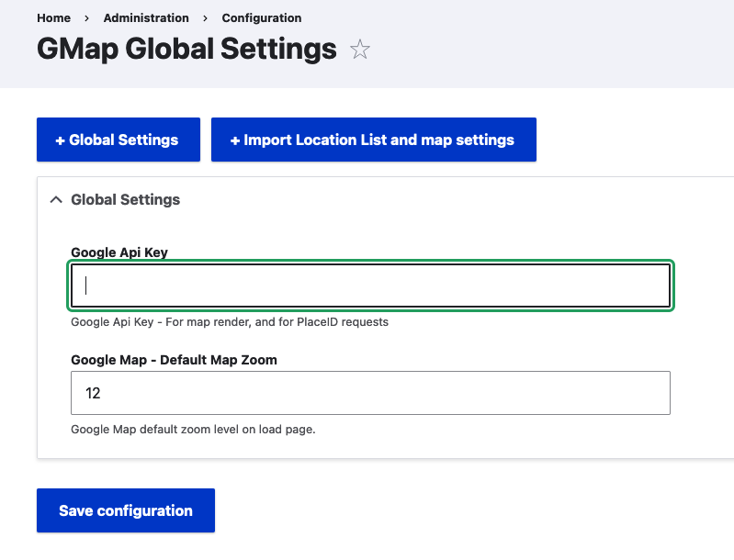Click the GMap Global Settings page title

[186, 50]
